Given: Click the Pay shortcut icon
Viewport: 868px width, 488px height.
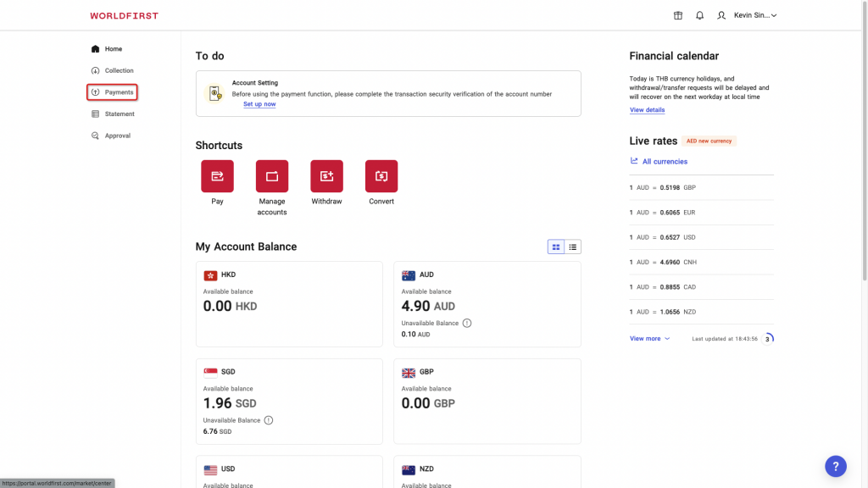Looking at the screenshot, I should pos(217,176).
